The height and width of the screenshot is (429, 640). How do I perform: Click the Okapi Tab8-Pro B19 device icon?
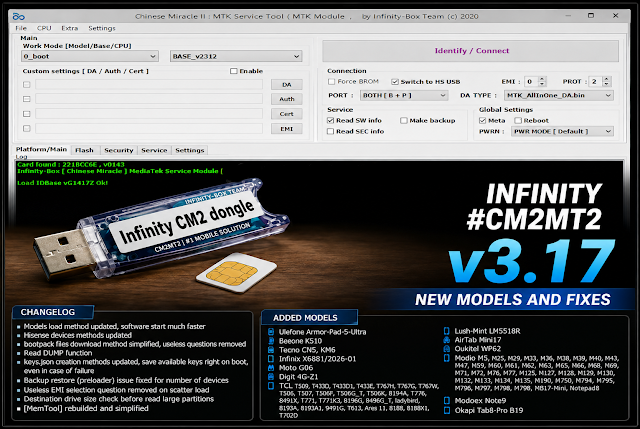447,410
